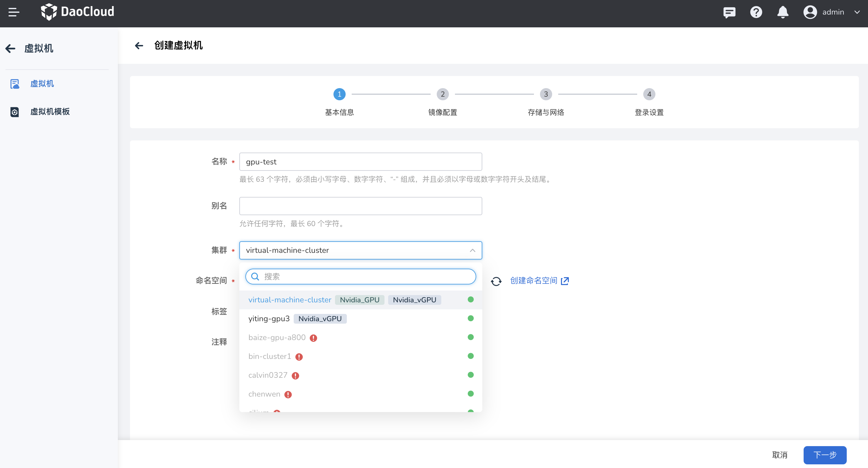Click the DaoCloud logo

(x=77, y=12)
